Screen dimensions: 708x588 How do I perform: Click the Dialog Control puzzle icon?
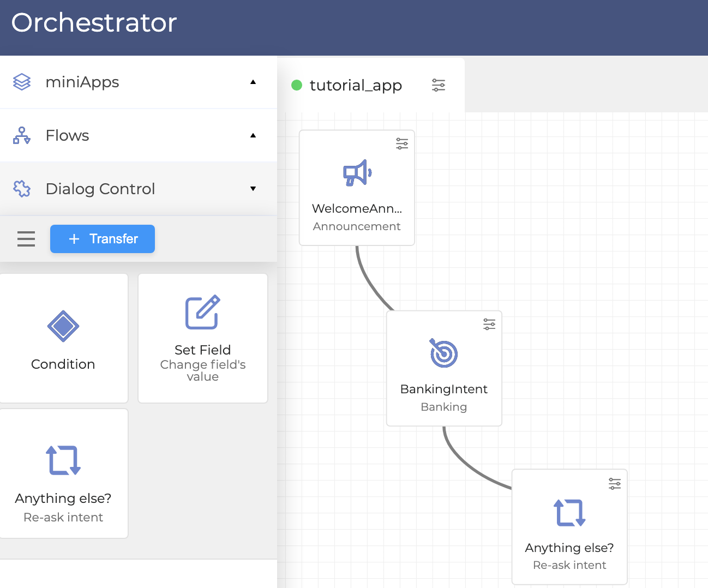point(22,189)
